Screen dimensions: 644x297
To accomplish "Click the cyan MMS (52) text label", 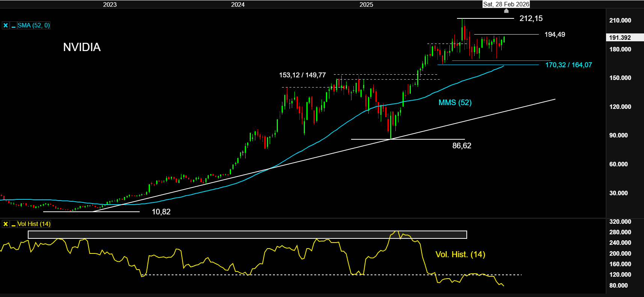I will pos(455,103).
